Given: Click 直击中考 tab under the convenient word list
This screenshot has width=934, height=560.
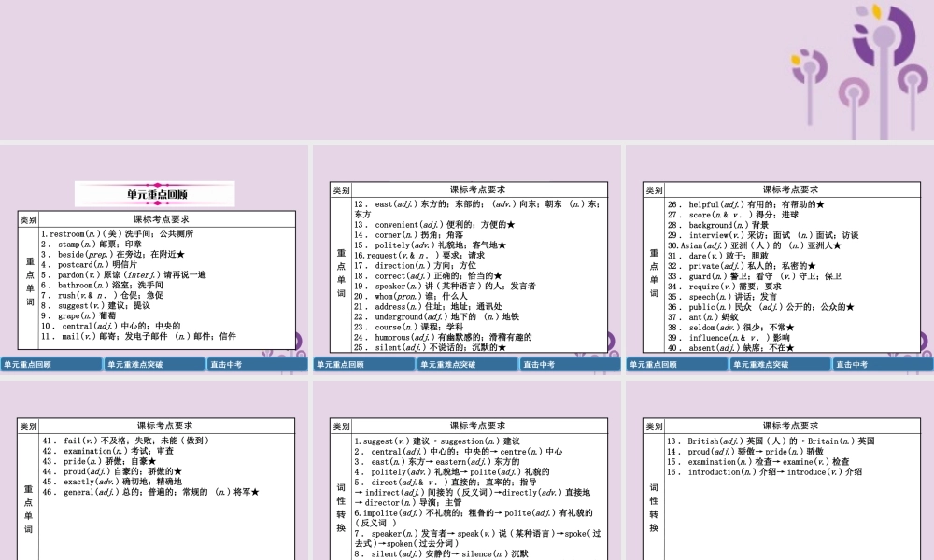Looking at the screenshot, I should pos(570,364).
